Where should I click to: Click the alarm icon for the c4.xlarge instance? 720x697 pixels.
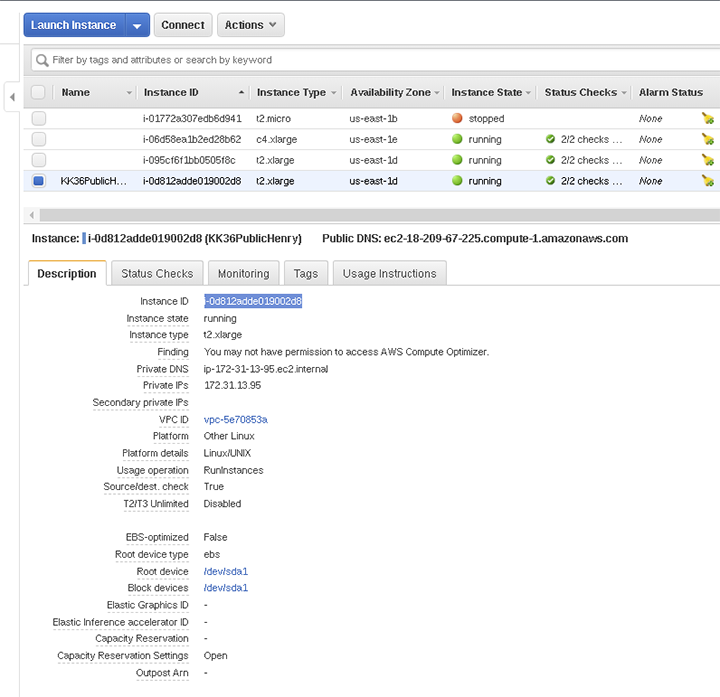(708, 139)
